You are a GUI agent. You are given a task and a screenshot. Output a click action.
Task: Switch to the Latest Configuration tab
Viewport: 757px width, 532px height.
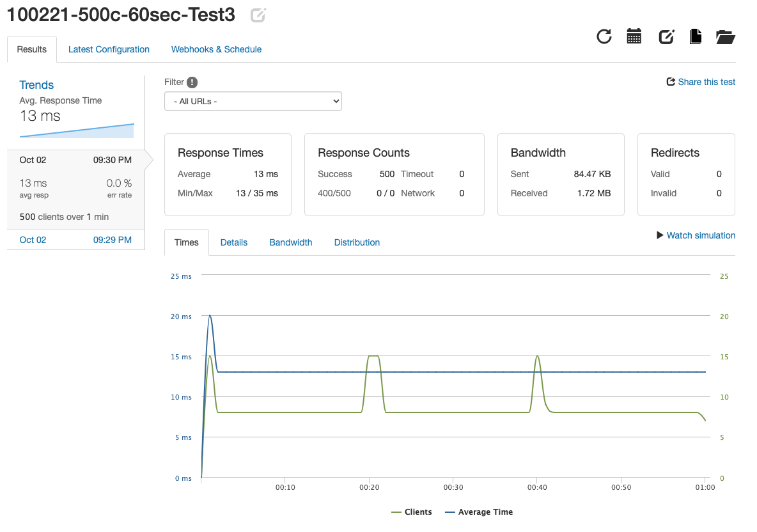pyautogui.click(x=109, y=49)
